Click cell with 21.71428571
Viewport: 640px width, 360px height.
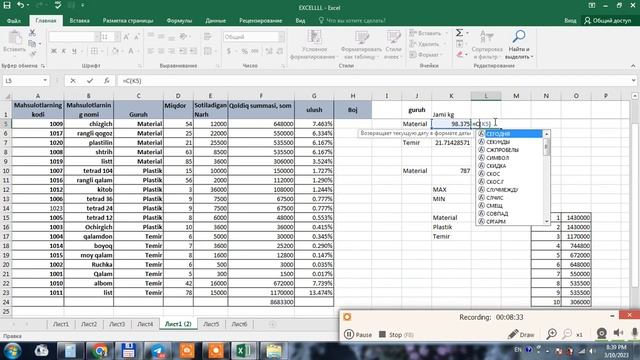(451, 142)
